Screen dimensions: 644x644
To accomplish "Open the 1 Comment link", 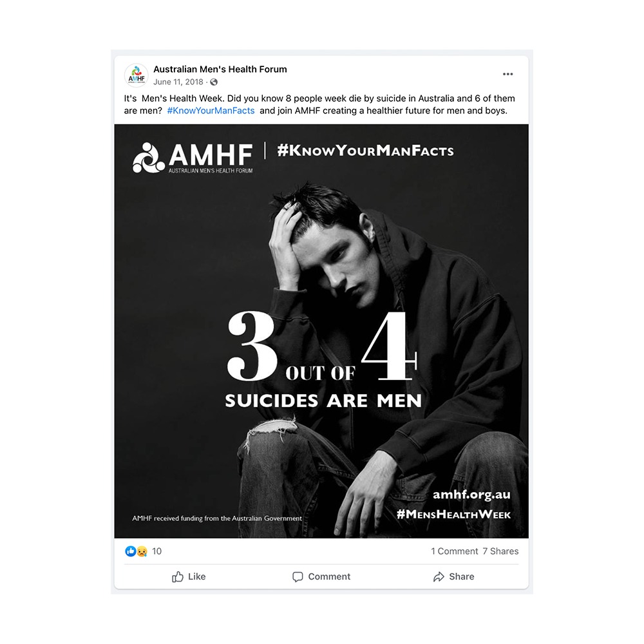I will click(x=454, y=551).
